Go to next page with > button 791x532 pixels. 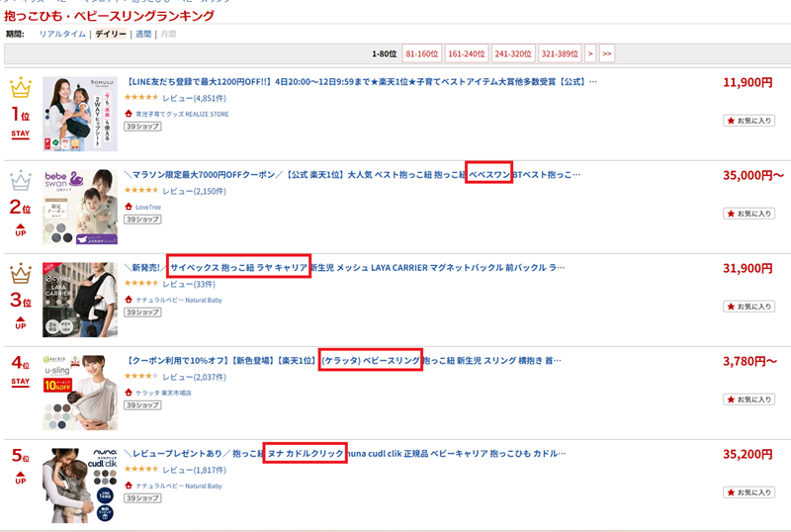click(x=590, y=53)
